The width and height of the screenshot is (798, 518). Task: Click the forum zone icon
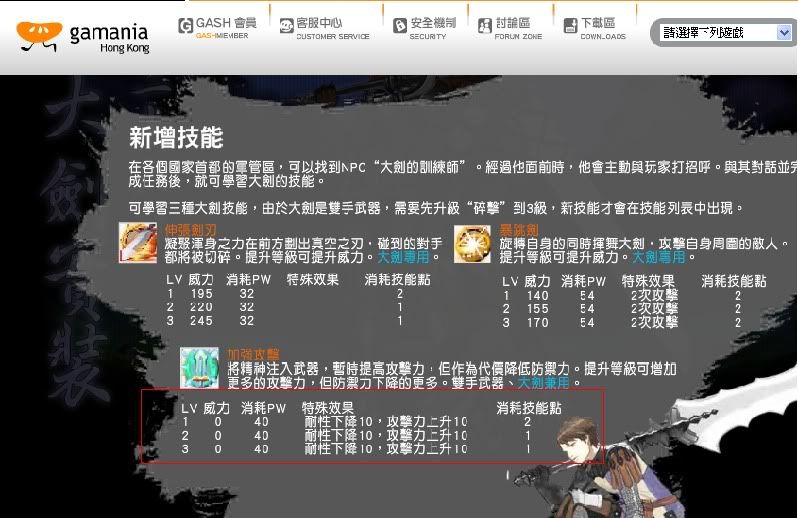tap(485, 26)
